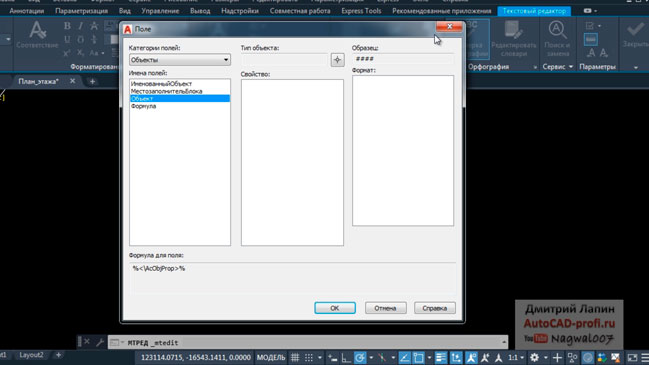Apply superscript formatting
This screenshot has height=365, width=649.
pyautogui.click(x=67, y=53)
